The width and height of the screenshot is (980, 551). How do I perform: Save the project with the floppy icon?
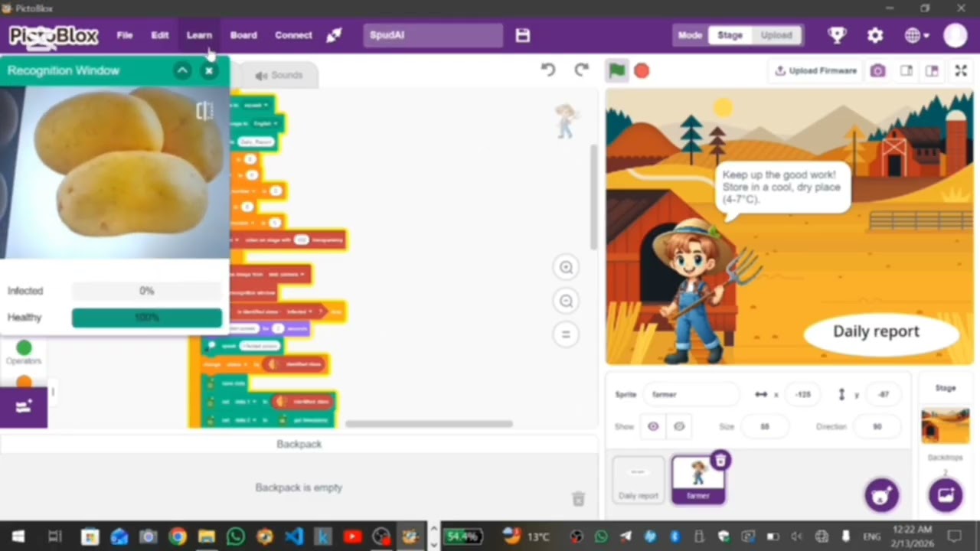[522, 35]
